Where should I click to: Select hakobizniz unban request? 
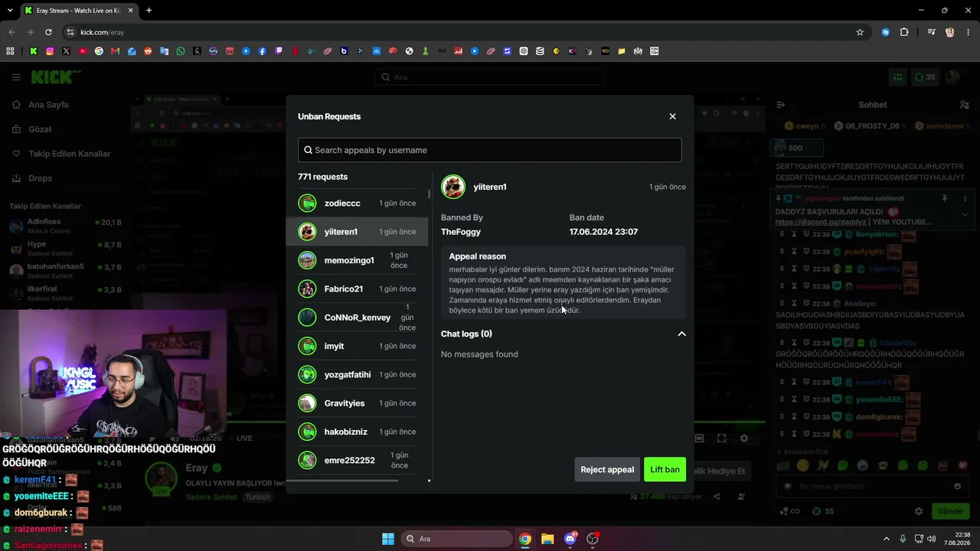tap(357, 432)
